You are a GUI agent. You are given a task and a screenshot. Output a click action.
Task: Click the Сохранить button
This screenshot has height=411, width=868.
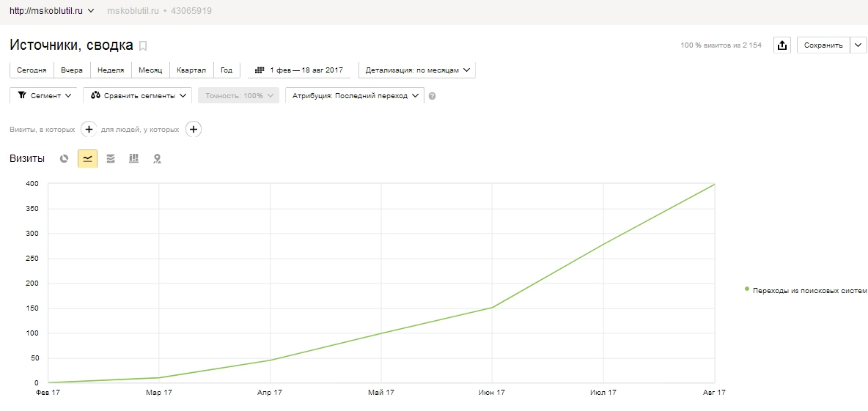823,45
